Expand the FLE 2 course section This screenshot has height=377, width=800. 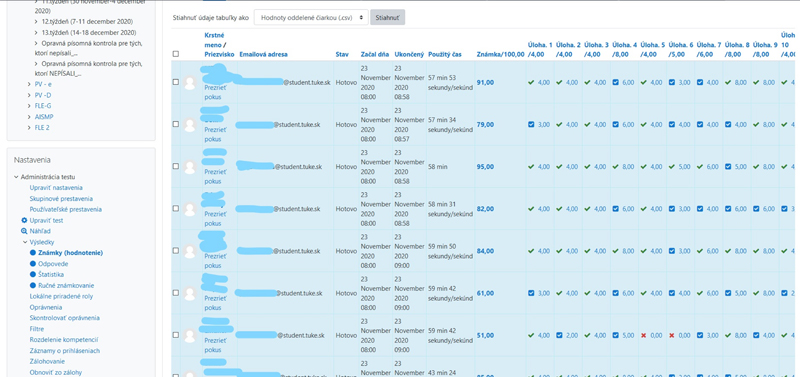(30, 128)
